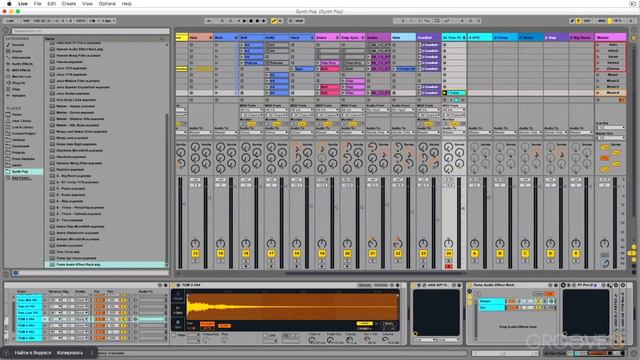Launch the Intro scene
This screenshot has width=640, height=360.
coord(598,44)
